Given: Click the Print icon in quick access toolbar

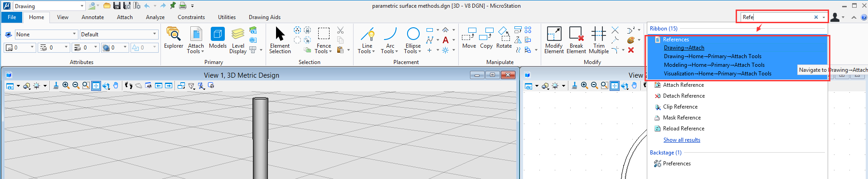Looking at the screenshot, I should pos(183,6).
